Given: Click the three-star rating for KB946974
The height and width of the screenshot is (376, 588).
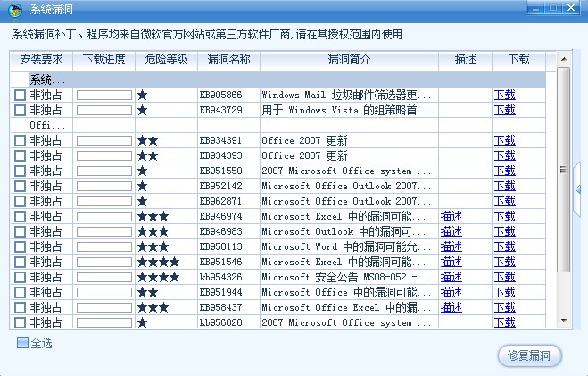Looking at the screenshot, I should pos(153,216).
